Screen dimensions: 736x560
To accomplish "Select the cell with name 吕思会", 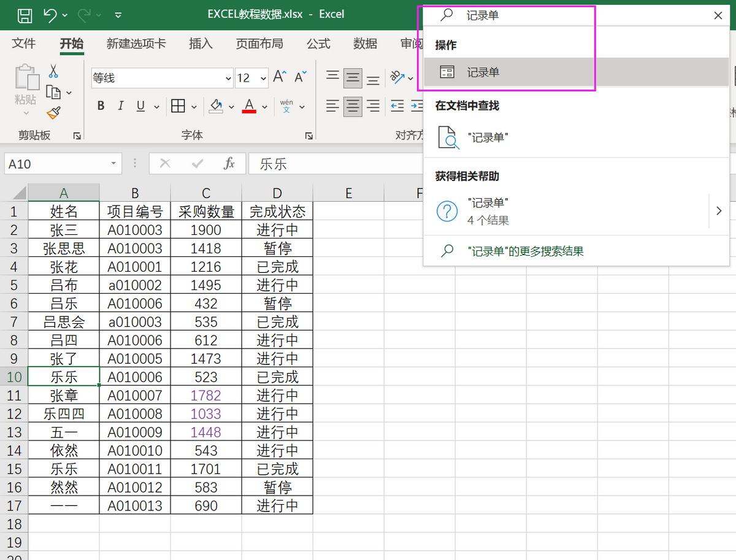I will pos(64,321).
